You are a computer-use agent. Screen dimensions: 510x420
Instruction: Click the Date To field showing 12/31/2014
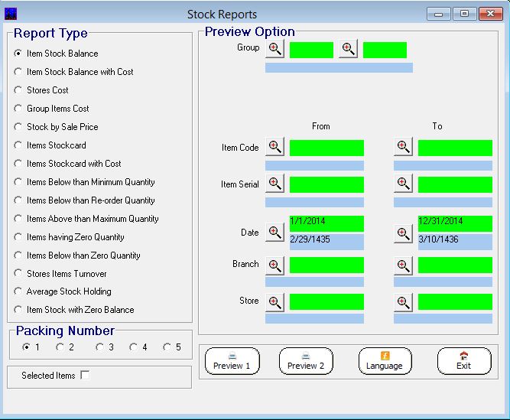[454, 222]
